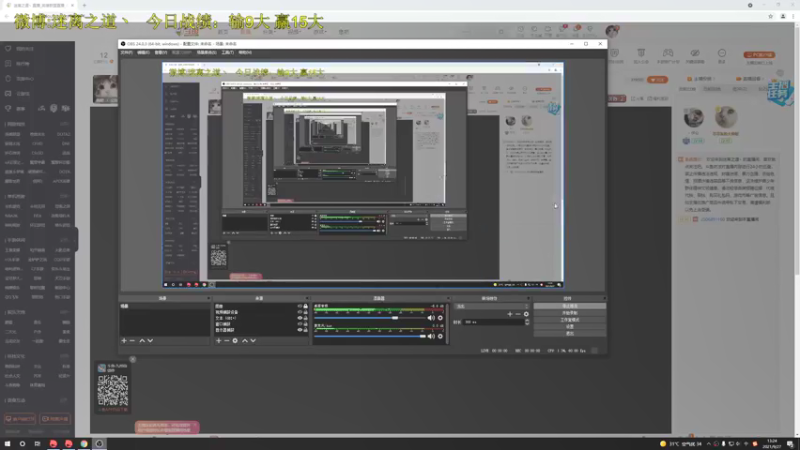
Task: Open desktop audio settings gear in the mixer
Action: 440,318
